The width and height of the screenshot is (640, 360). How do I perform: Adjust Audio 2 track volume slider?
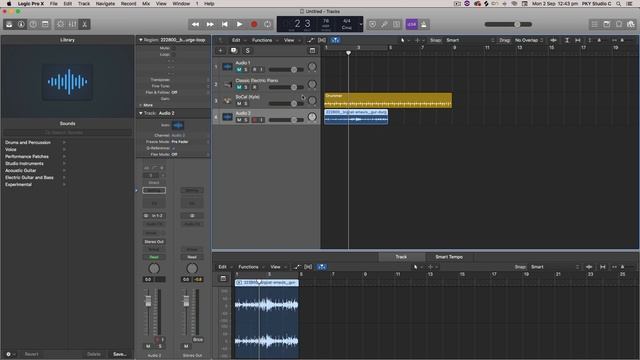[x=286, y=120]
